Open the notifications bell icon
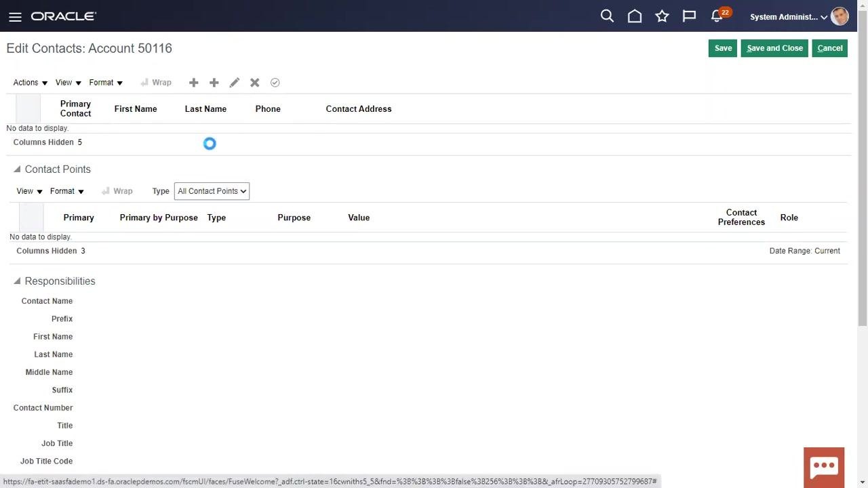 pyautogui.click(x=717, y=17)
